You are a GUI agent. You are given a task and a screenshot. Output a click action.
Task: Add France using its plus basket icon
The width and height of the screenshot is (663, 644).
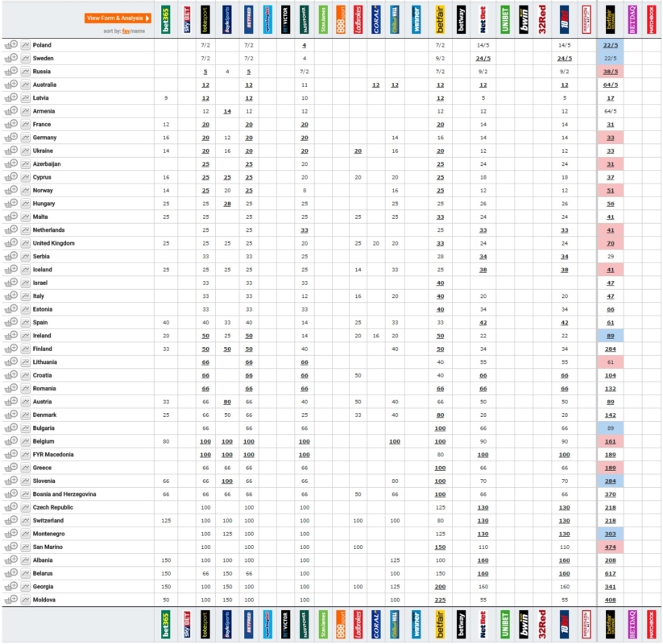point(11,124)
